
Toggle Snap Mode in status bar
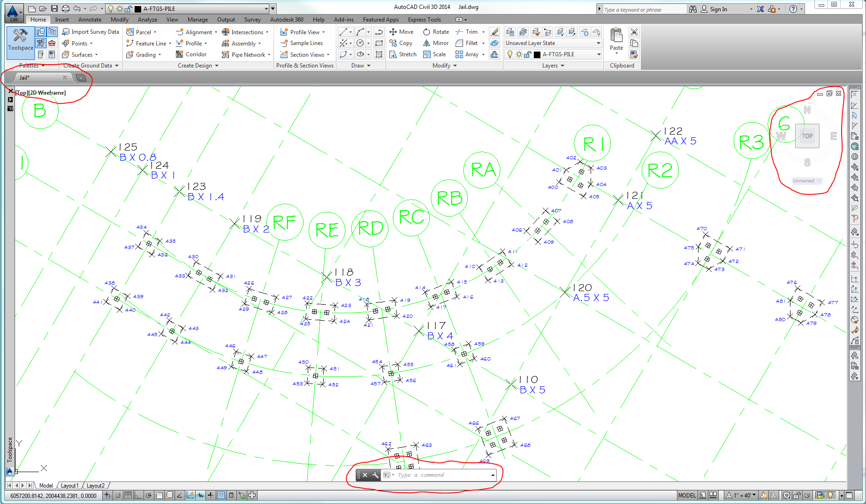coord(118,495)
